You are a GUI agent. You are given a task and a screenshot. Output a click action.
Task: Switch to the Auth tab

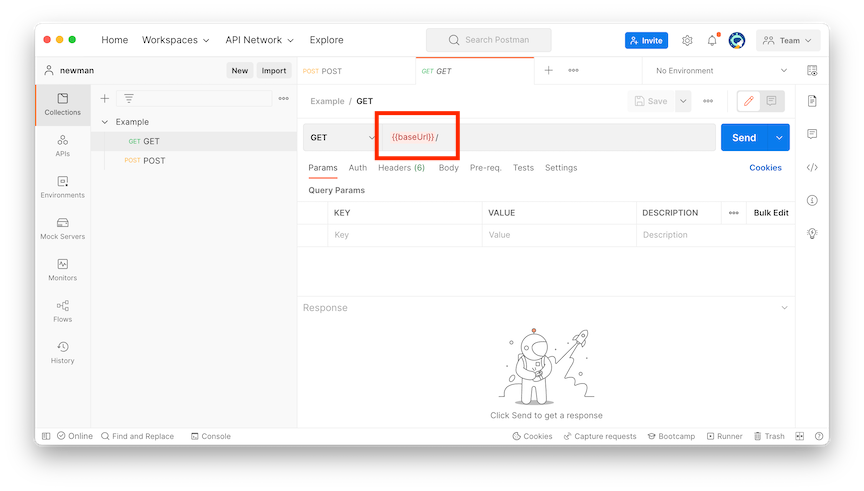pyautogui.click(x=358, y=168)
